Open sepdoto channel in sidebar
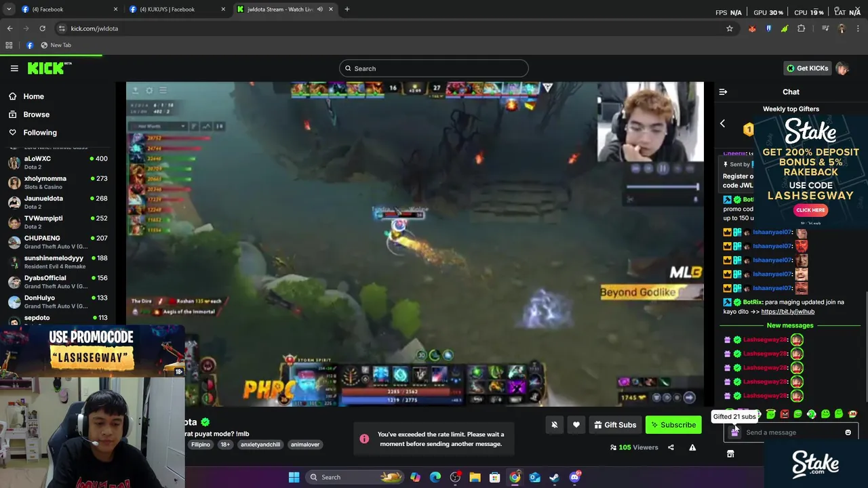Image resolution: width=868 pixels, height=488 pixels. coord(58,319)
